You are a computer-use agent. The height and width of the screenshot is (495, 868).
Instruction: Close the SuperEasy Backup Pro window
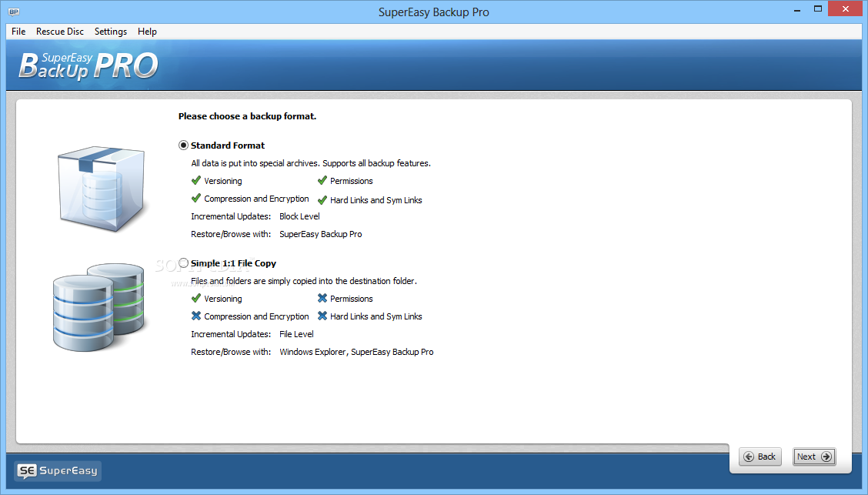point(846,9)
